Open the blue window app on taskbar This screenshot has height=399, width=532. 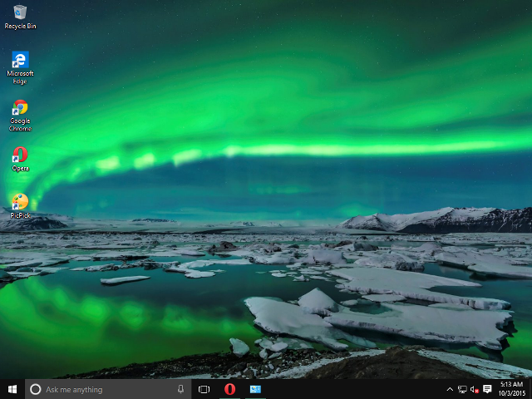255,389
